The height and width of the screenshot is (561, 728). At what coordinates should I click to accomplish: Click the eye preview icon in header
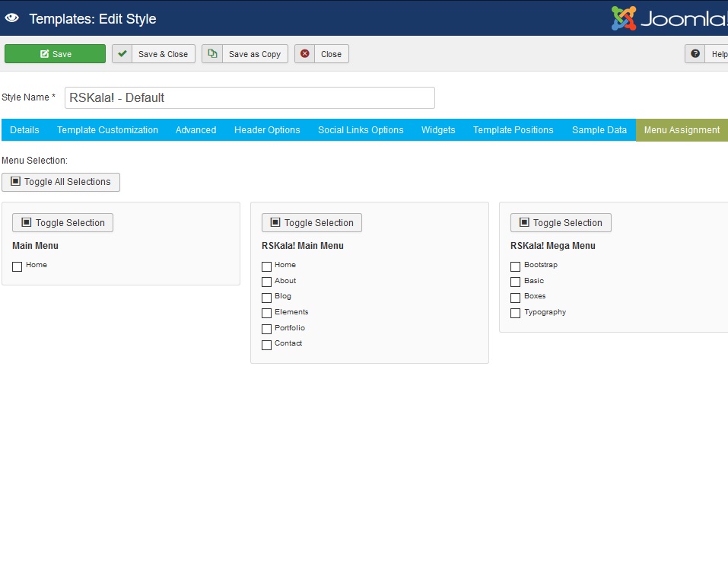click(11, 18)
